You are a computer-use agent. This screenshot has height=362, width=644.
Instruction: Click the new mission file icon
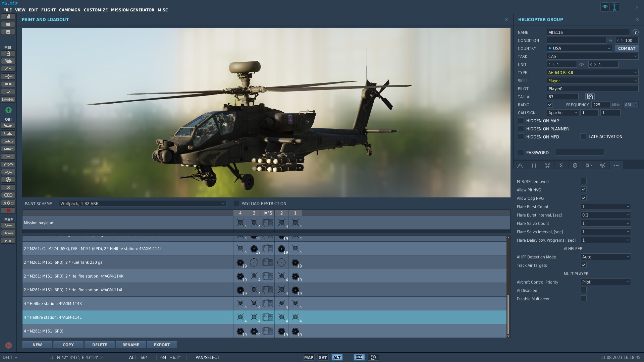(x=8, y=16)
